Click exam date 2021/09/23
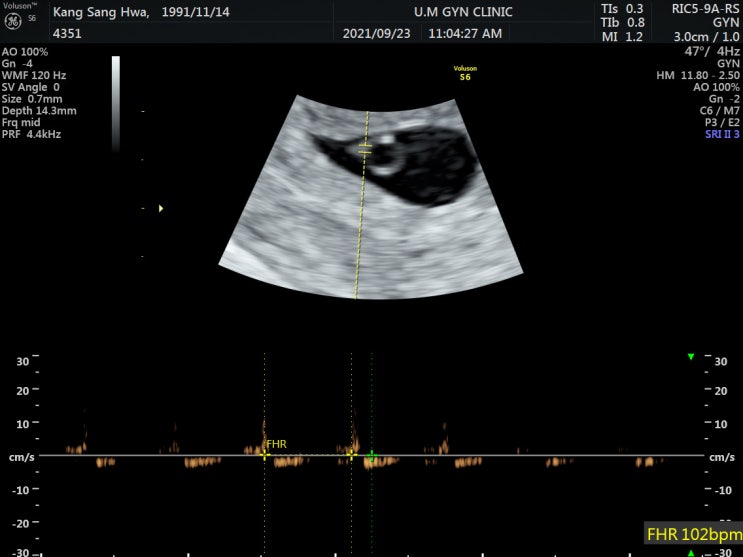Image resolution: width=743 pixels, height=557 pixels. click(376, 34)
